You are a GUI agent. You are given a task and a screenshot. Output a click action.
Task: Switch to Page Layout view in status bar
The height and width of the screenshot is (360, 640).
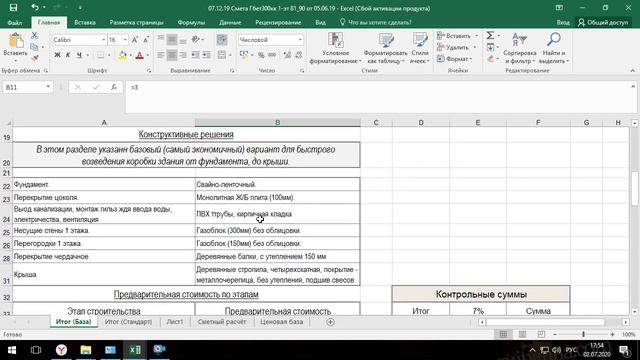click(x=522, y=334)
